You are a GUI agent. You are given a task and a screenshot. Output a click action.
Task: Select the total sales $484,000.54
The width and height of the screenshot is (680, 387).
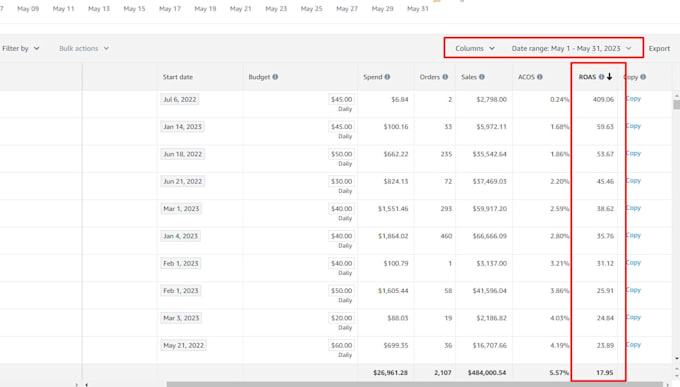coord(487,373)
